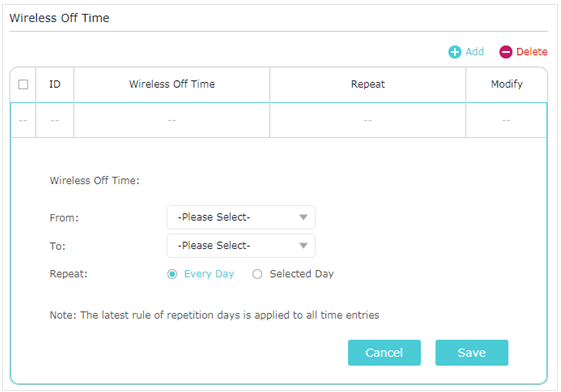Image resolution: width=561 pixels, height=392 pixels.
Task: Click the Add plus icon
Action: [x=455, y=52]
